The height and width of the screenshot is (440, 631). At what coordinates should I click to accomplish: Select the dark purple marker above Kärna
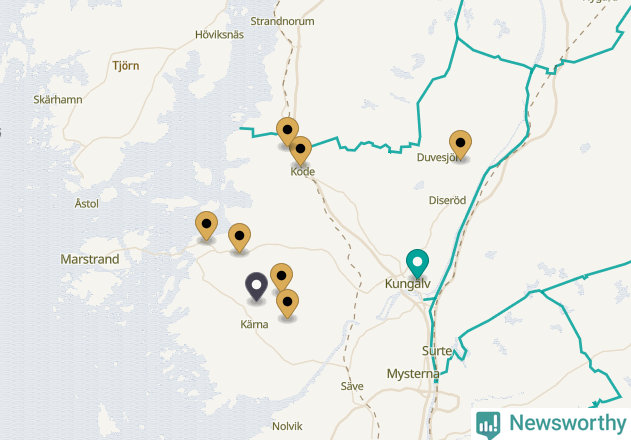pyautogui.click(x=256, y=286)
